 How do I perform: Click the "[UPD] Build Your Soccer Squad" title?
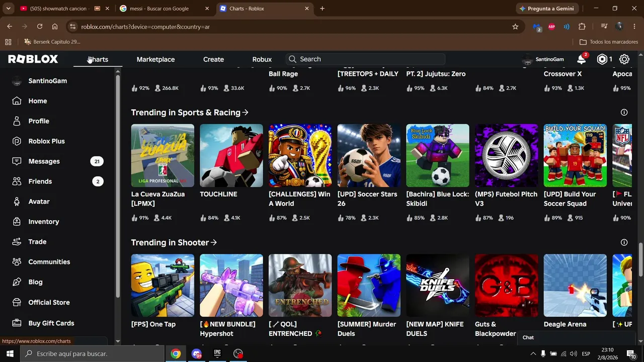[570, 199]
